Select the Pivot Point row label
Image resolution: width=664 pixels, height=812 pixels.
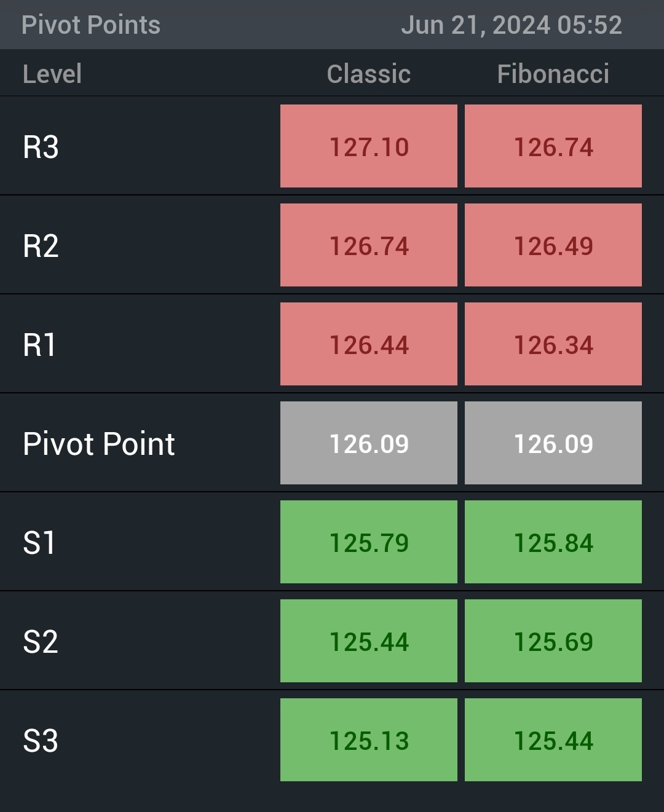coord(99,444)
